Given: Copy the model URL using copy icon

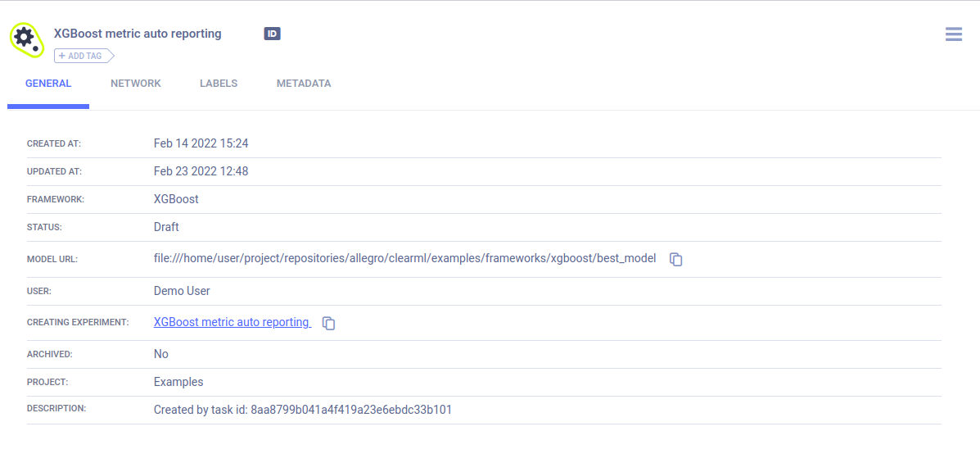Looking at the screenshot, I should point(676,259).
